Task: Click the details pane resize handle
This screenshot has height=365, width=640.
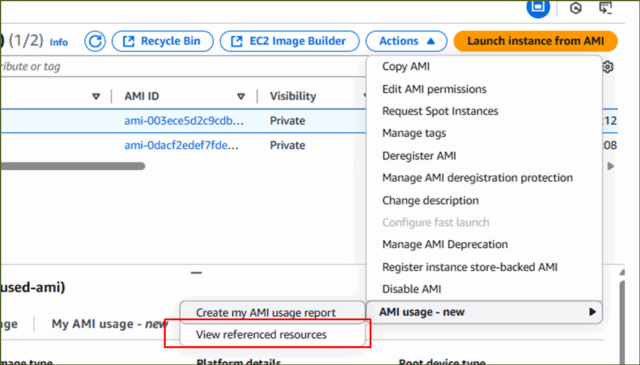Action: click(x=196, y=273)
